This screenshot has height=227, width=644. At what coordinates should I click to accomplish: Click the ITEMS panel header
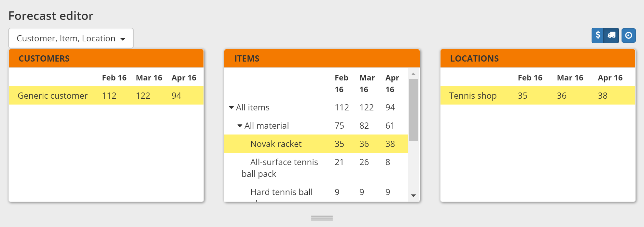click(x=247, y=59)
